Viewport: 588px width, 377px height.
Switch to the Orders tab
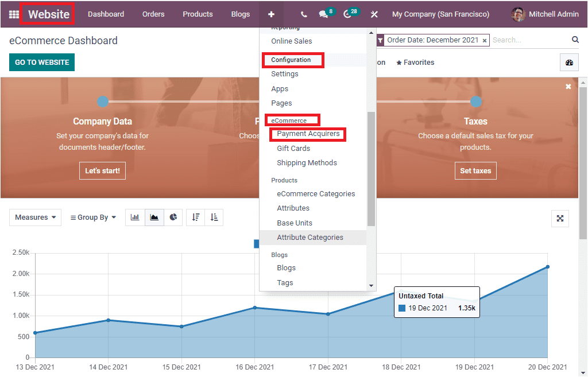[153, 14]
